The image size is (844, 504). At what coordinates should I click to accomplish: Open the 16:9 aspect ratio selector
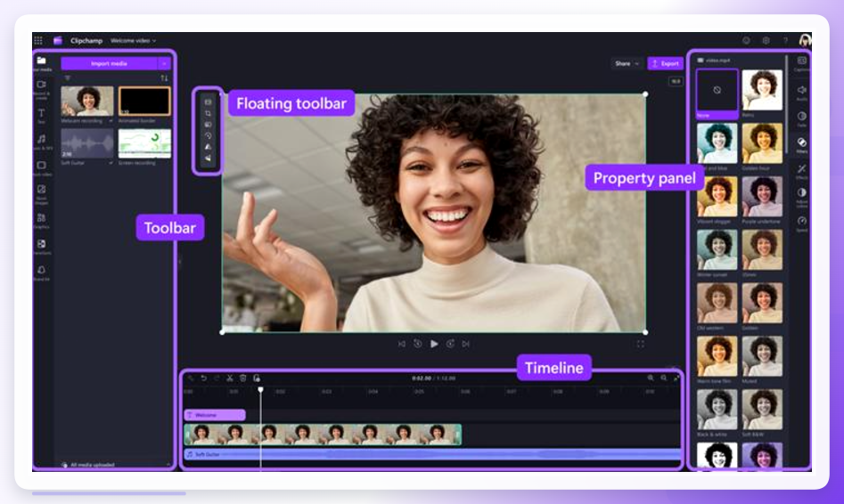point(676,81)
